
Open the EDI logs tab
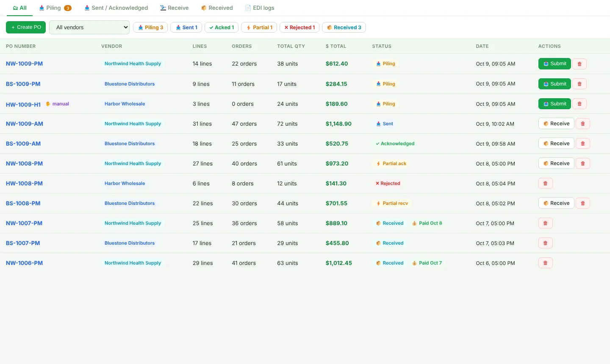tap(260, 8)
